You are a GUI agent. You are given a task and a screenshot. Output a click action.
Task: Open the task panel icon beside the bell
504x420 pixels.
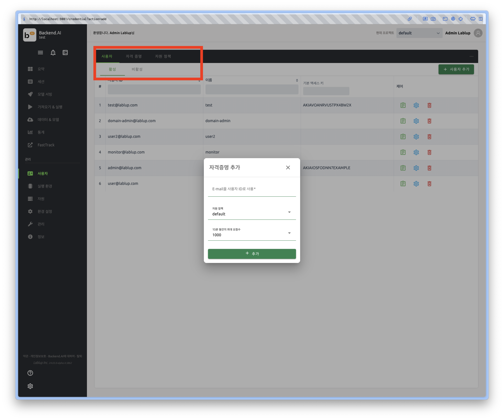[65, 53]
